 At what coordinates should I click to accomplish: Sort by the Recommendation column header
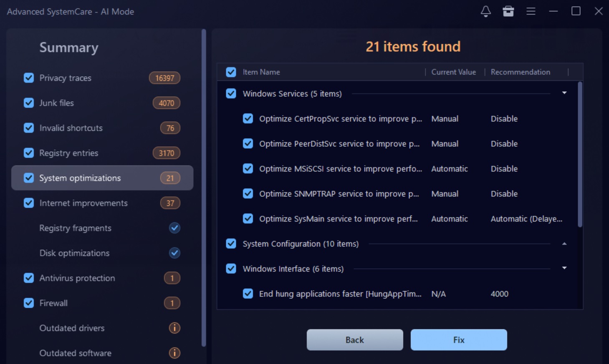(521, 72)
